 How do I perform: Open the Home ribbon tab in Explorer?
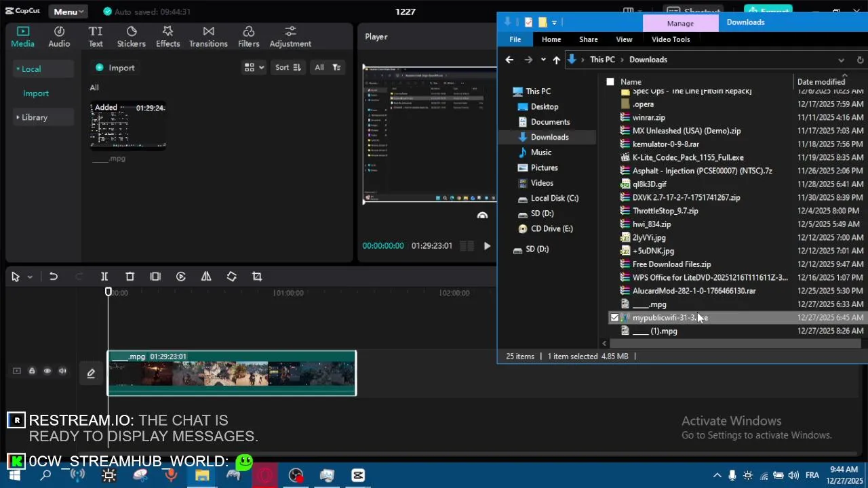pyautogui.click(x=551, y=39)
